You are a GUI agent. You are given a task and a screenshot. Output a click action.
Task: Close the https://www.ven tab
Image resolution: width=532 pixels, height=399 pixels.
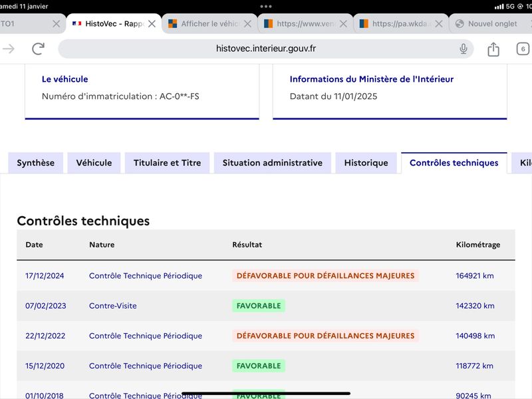[x=343, y=24]
